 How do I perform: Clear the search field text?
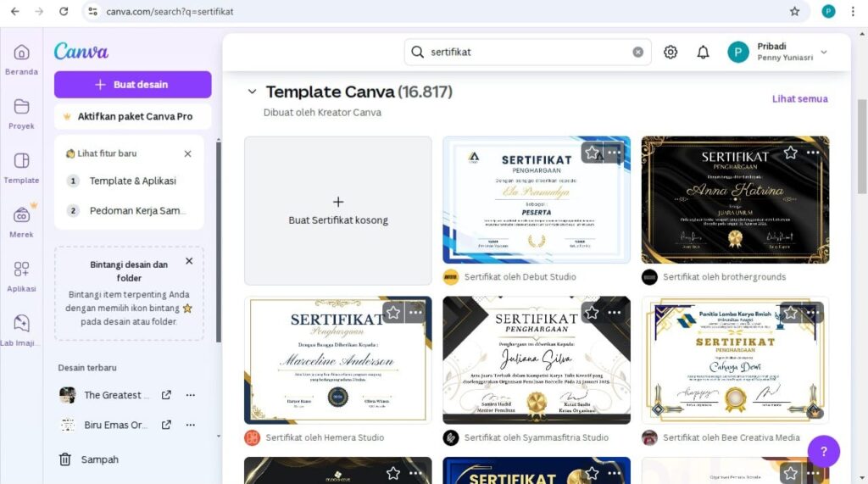click(637, 52)
